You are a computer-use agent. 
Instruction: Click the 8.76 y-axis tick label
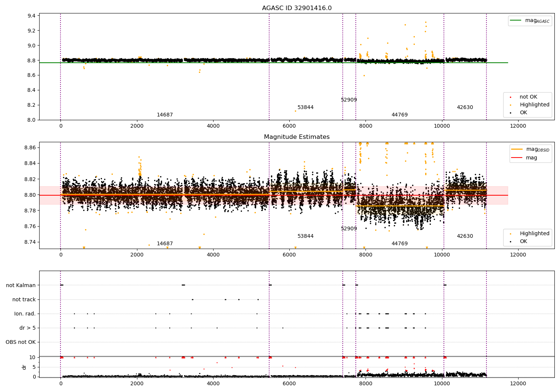click(x=30, y=227)
